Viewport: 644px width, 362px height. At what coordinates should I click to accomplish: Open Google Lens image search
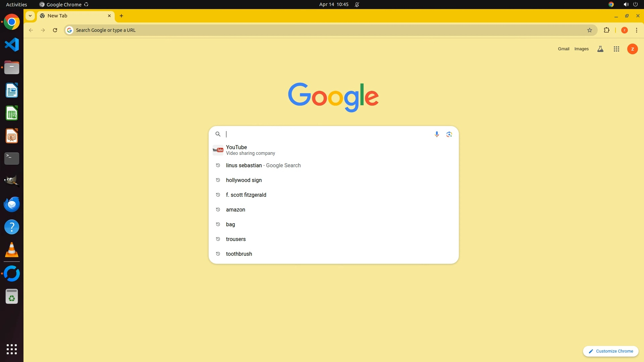point(449,134)
